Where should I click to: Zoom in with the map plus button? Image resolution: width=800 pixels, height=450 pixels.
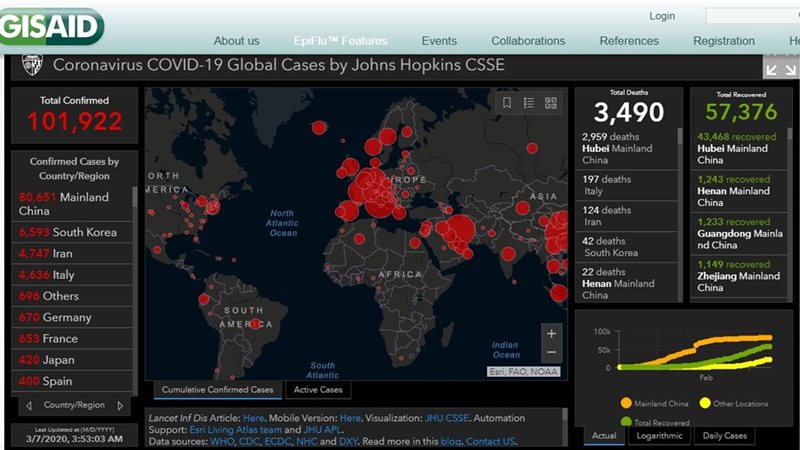552,334
